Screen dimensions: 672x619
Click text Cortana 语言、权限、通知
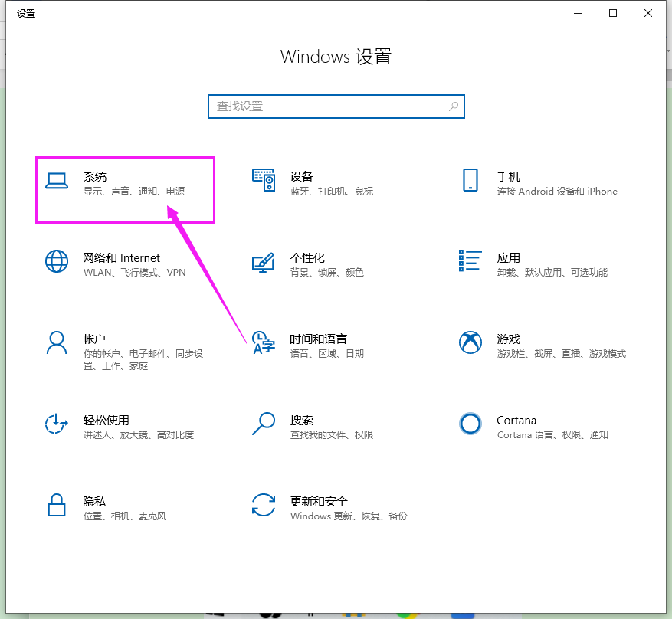click(552, 435)
